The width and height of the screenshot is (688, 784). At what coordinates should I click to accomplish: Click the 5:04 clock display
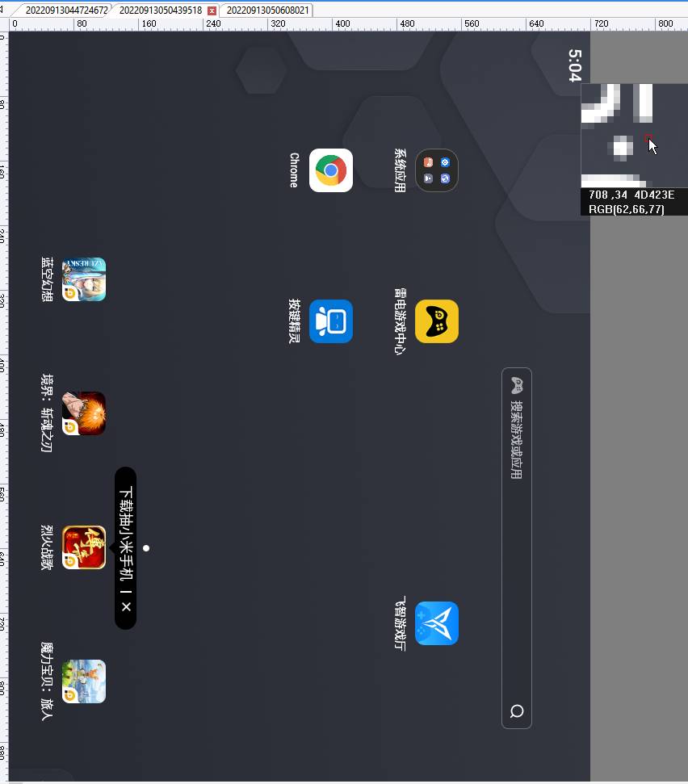click(x=574, y=65)
